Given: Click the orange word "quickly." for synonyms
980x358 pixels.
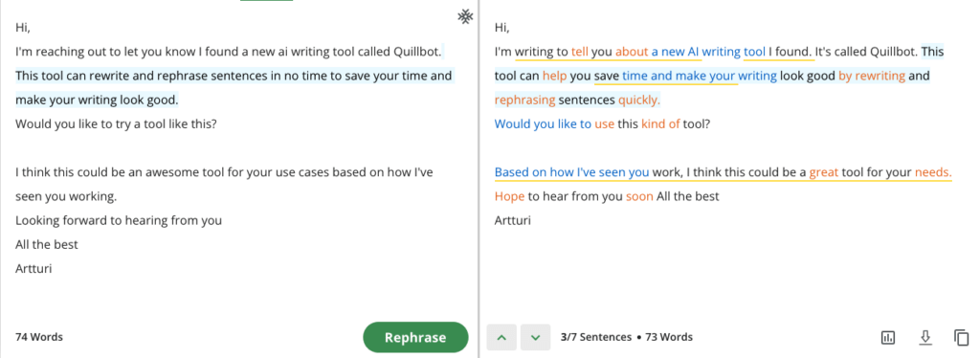Looking at the screenshot, I should (638, 100).
